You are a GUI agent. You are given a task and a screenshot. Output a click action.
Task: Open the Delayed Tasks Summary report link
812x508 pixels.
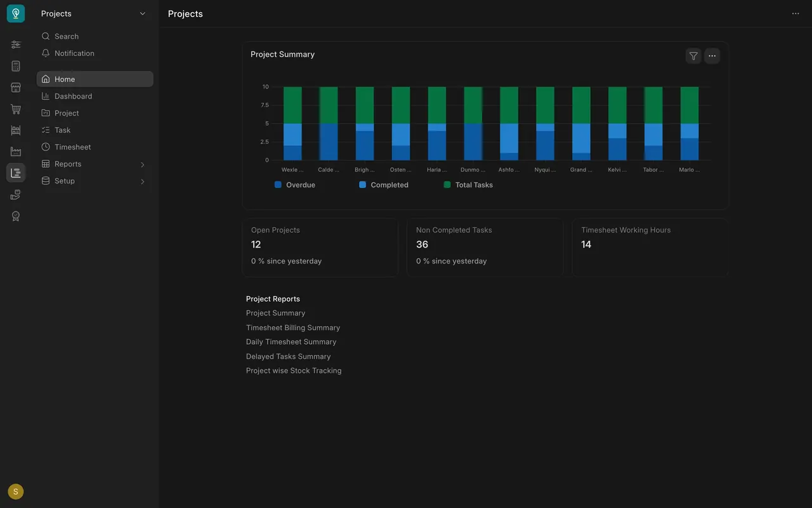point(288,356)
